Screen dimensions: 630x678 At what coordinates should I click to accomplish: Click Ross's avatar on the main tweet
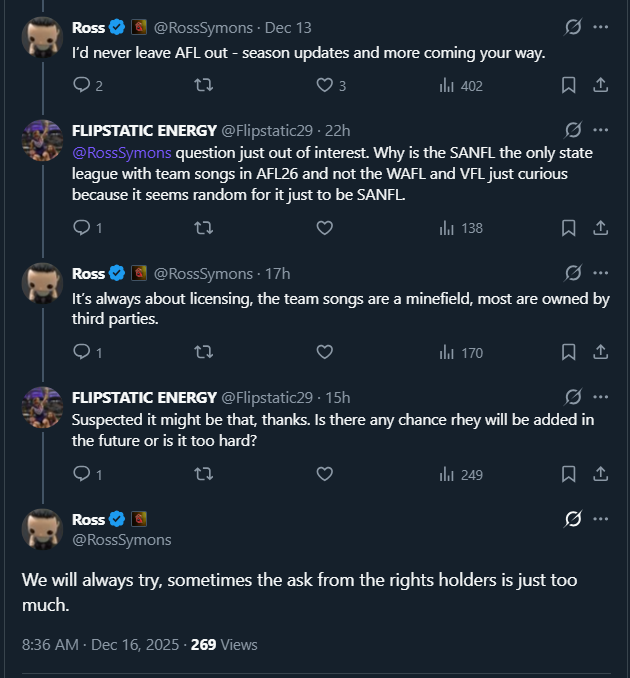pos(43,528)
